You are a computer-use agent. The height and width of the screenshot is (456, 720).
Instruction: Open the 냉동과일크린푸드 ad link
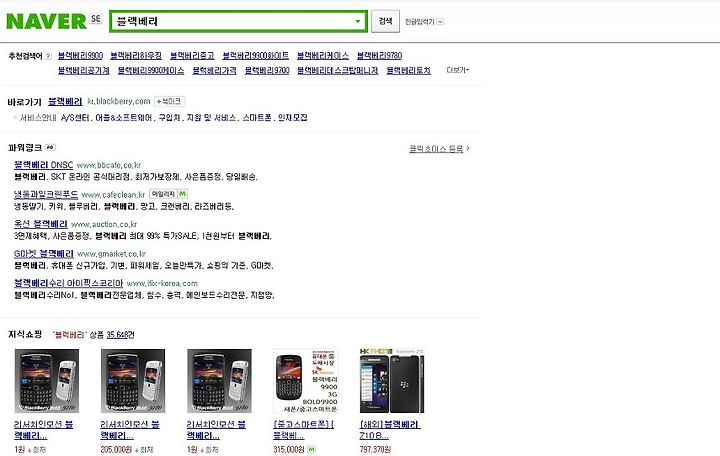pos(46,194)
